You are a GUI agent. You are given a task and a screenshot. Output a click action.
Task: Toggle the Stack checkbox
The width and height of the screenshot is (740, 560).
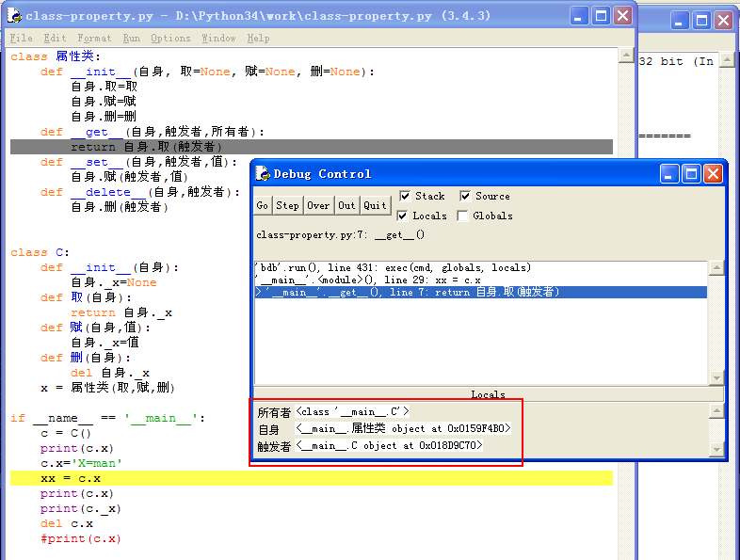[x=405, y=196]
